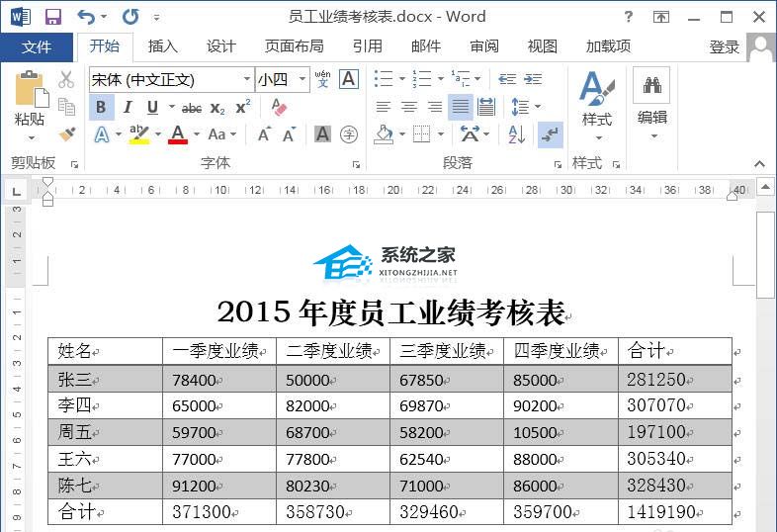Screen dimensions: 777x532
Task: Open the 样式 Styles gallery button
Action: click(x=597, y=106)
